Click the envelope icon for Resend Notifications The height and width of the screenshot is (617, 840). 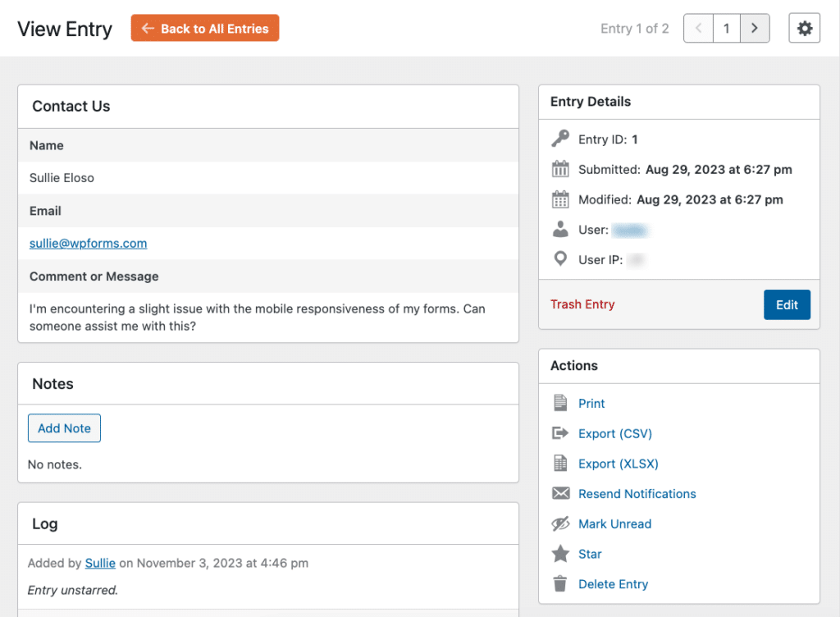560,494
